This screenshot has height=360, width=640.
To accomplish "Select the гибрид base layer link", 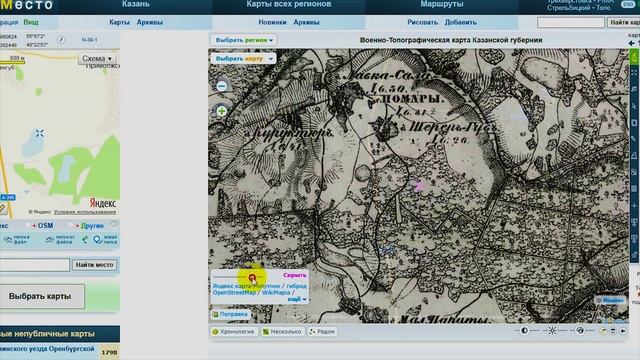I will point(297,286).
